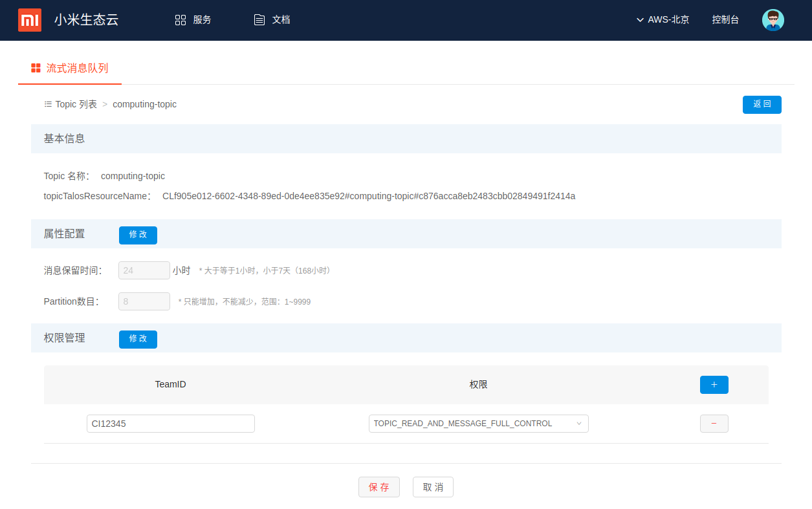Open the user avatar profile icon
The height and width of the screenshot is (509, 812).
(x=773, y=20)
